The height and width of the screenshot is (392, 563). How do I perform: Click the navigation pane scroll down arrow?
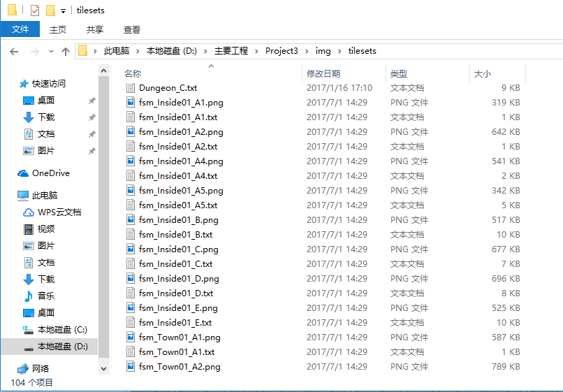pyautogui.click(x=104, y=369)
